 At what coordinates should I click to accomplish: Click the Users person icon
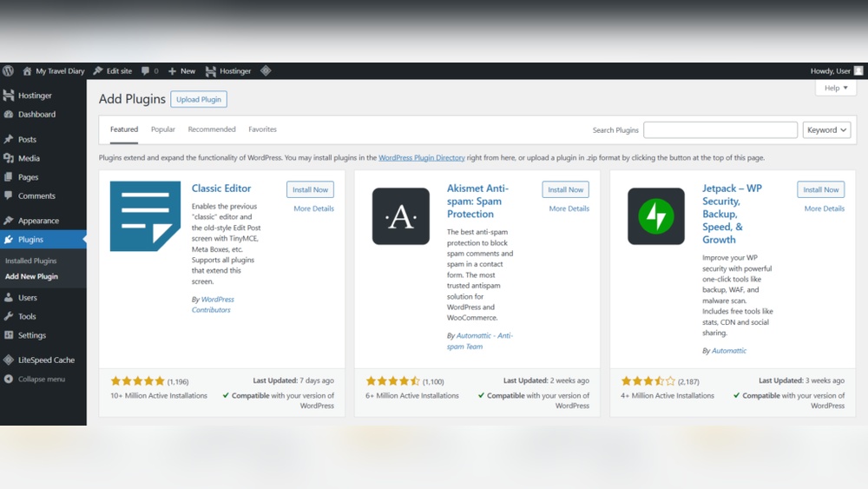(x=9, y=297)
